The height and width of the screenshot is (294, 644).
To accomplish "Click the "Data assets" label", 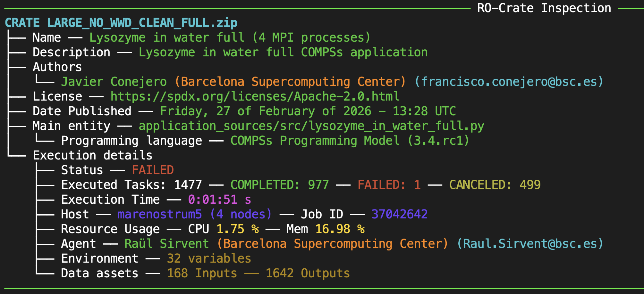I will [99, 273].
